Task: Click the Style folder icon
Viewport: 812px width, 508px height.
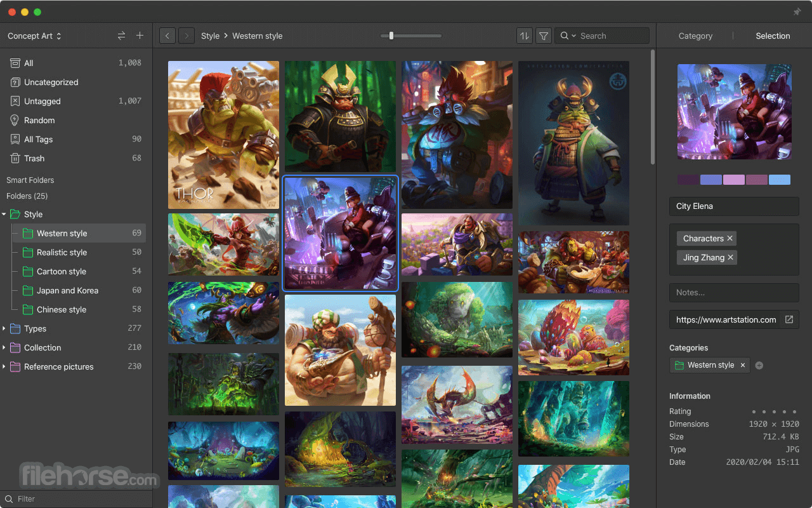Action: point(15,215)
